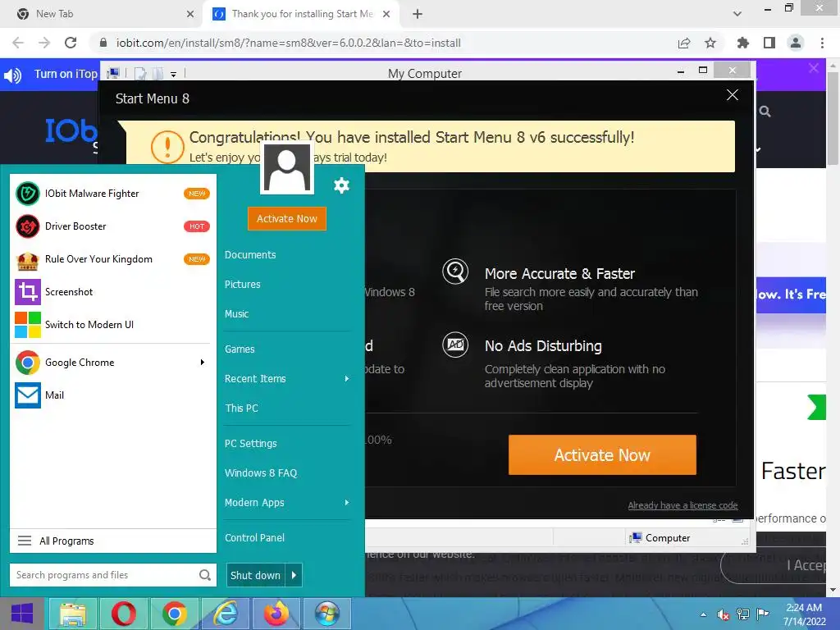This screenshot has width=840, height=630.
Task: Open Music folder in start menu
Action: point(236,314)
